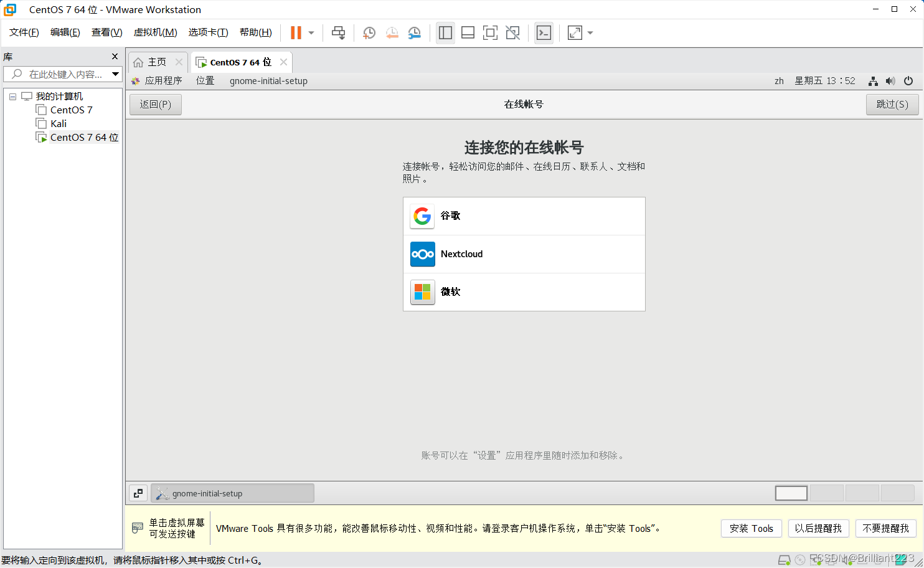924x568 pixels.
Task: Click the hard disk status bar icon
Action: click(x=785, y=560)
